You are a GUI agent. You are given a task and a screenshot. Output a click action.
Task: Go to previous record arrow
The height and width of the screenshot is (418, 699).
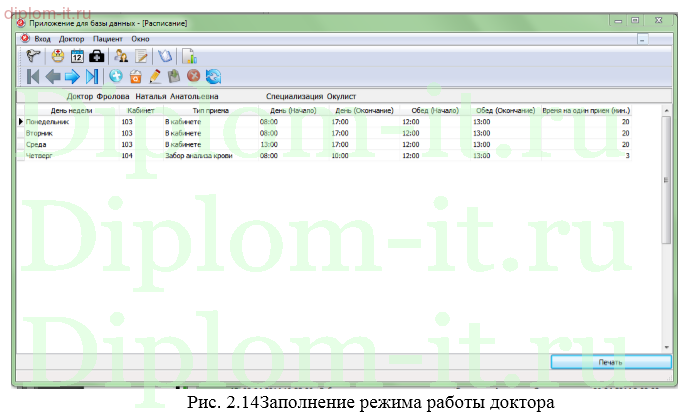53,77
